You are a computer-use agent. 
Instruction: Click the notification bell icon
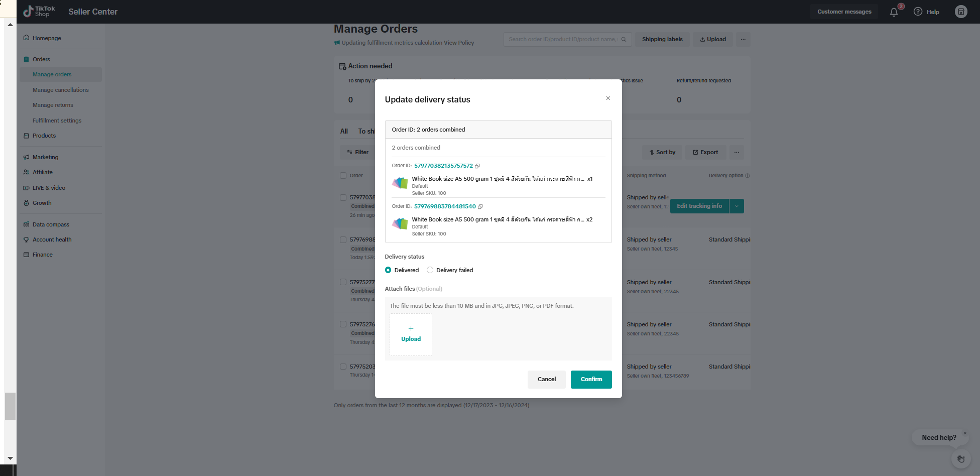(894, 12)
